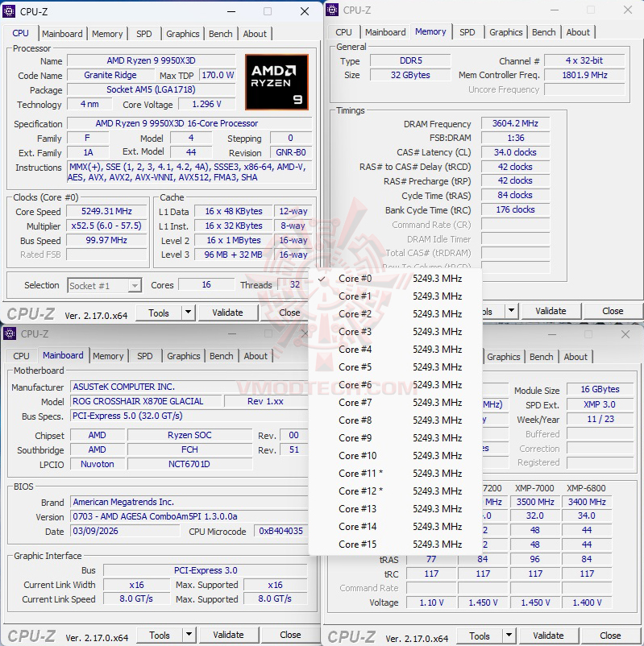Open About tab in CPU window

(x=255, y=34)
